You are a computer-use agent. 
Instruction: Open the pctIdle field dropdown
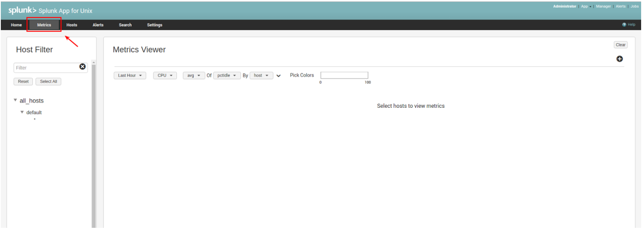227,76
